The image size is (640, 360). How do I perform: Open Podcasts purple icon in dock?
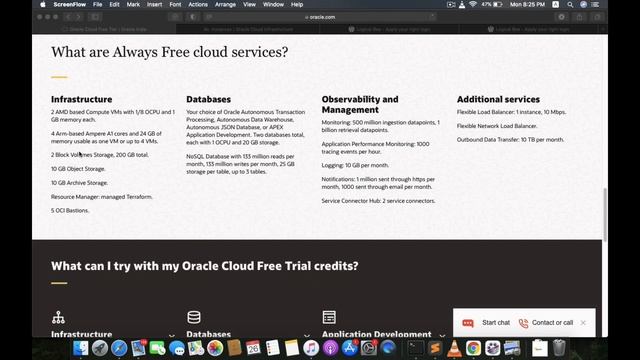coord(330,348)
